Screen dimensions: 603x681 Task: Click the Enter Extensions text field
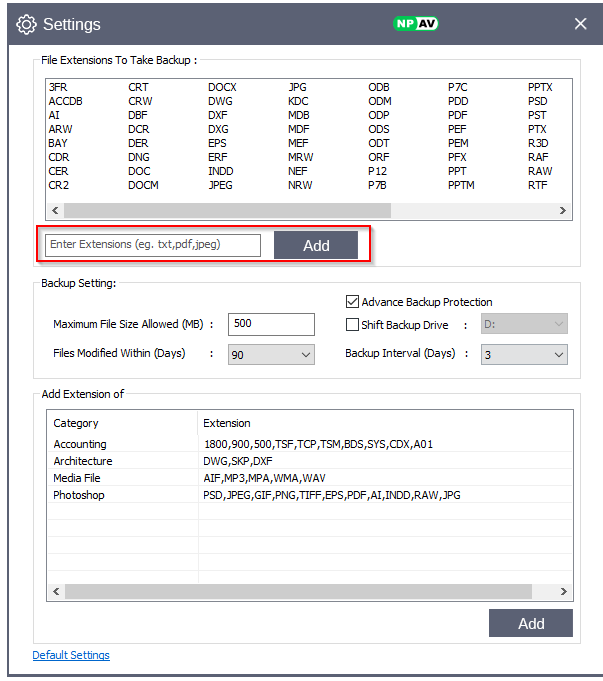point(153,245)
